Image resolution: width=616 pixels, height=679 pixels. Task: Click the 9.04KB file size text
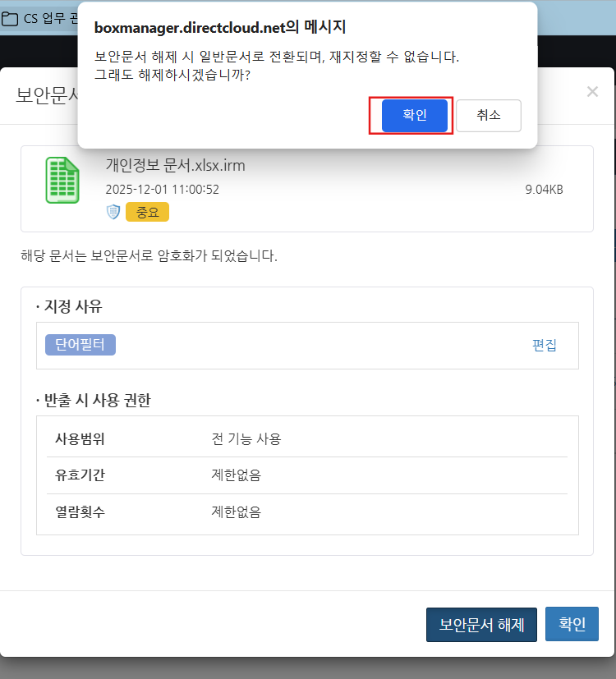544,190
